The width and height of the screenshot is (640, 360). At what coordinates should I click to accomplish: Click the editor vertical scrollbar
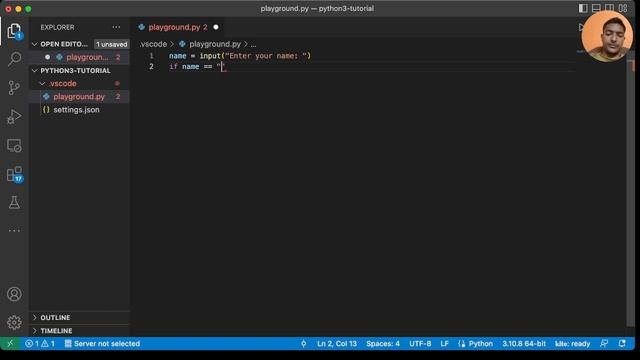coord(630,192)
